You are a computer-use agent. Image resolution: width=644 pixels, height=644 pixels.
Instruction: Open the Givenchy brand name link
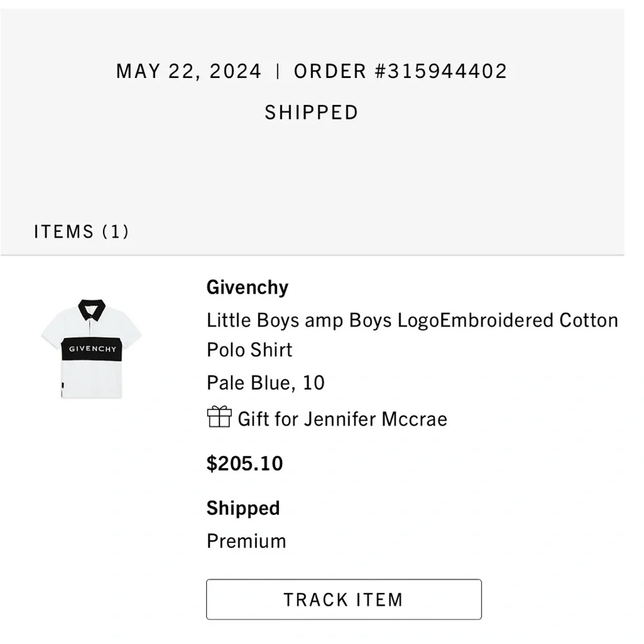[247, 287]
